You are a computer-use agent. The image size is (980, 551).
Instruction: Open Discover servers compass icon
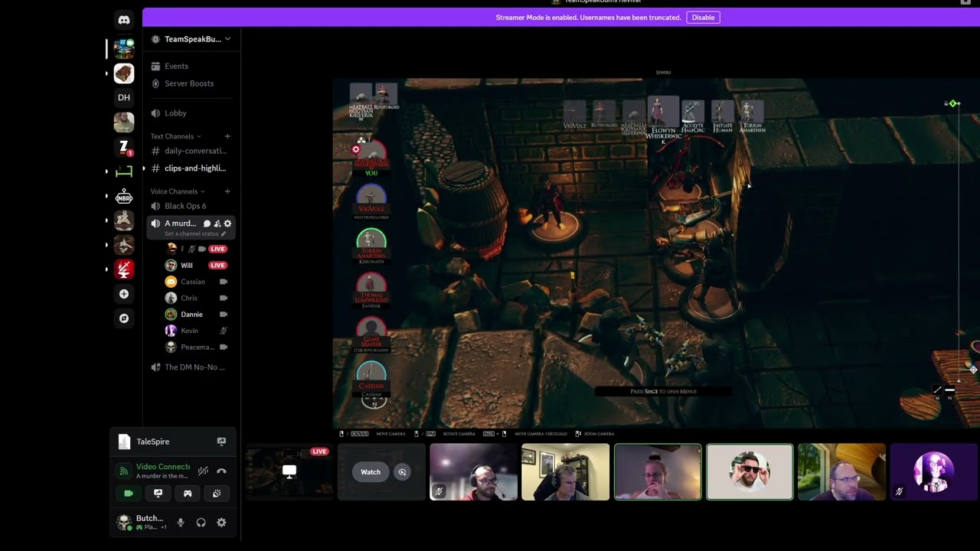124,318
